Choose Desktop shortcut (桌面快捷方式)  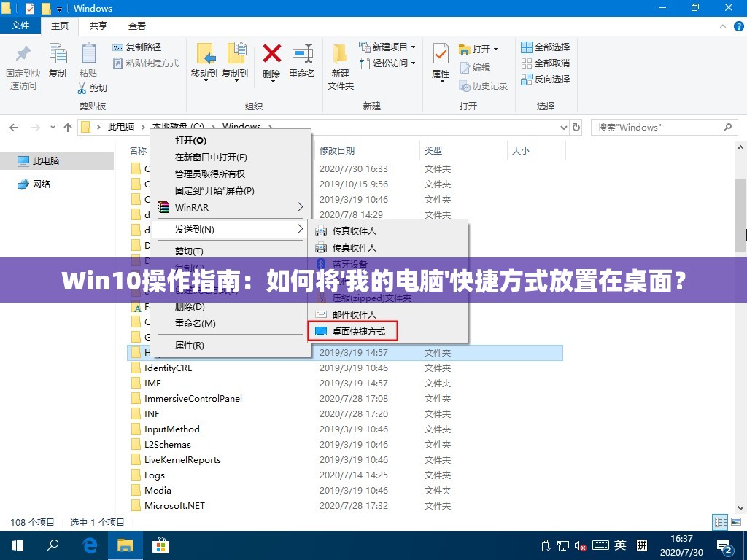352,332
